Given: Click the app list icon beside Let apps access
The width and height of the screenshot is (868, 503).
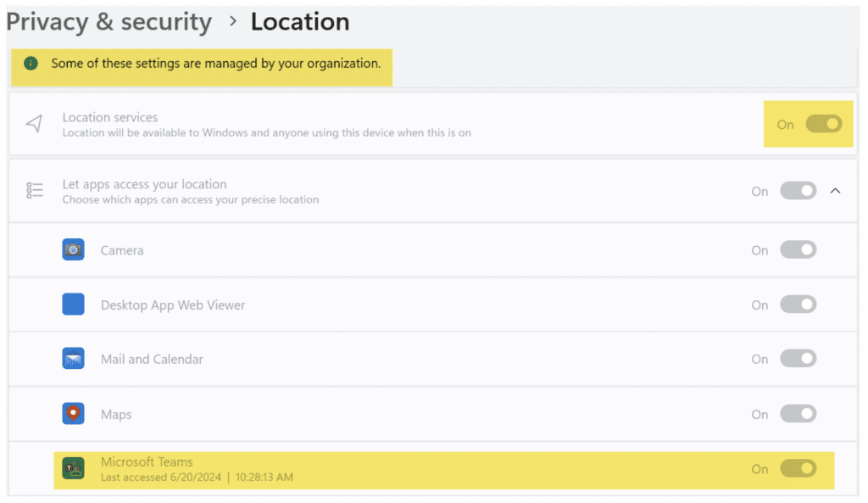Looking at the screenshot, I should 34,191.
